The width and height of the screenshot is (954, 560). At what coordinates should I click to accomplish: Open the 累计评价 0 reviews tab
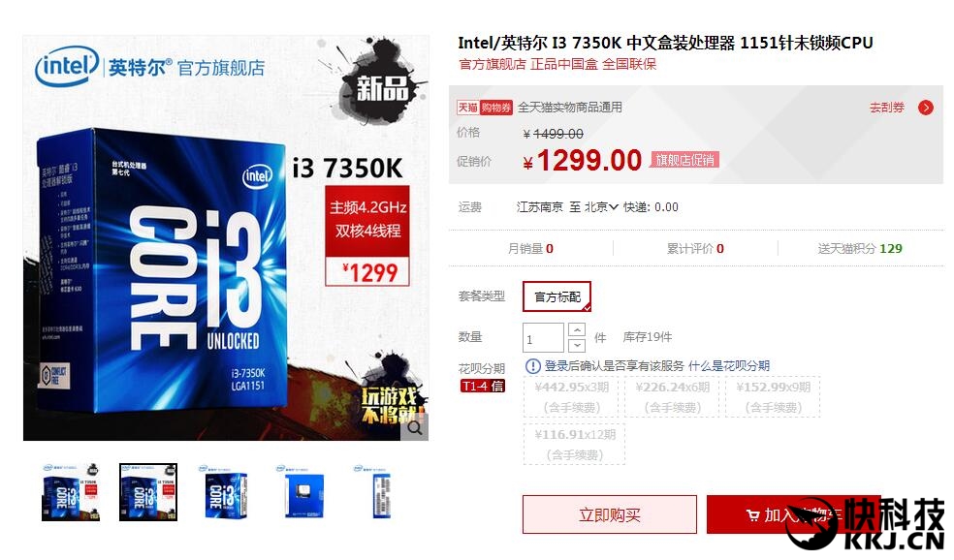pyautogui.click(x=695, y=248)
